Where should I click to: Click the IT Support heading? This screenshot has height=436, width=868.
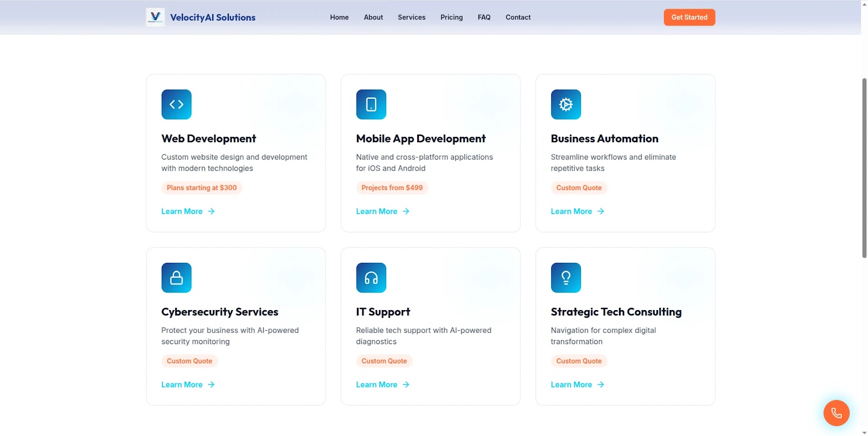coord(383,312)
